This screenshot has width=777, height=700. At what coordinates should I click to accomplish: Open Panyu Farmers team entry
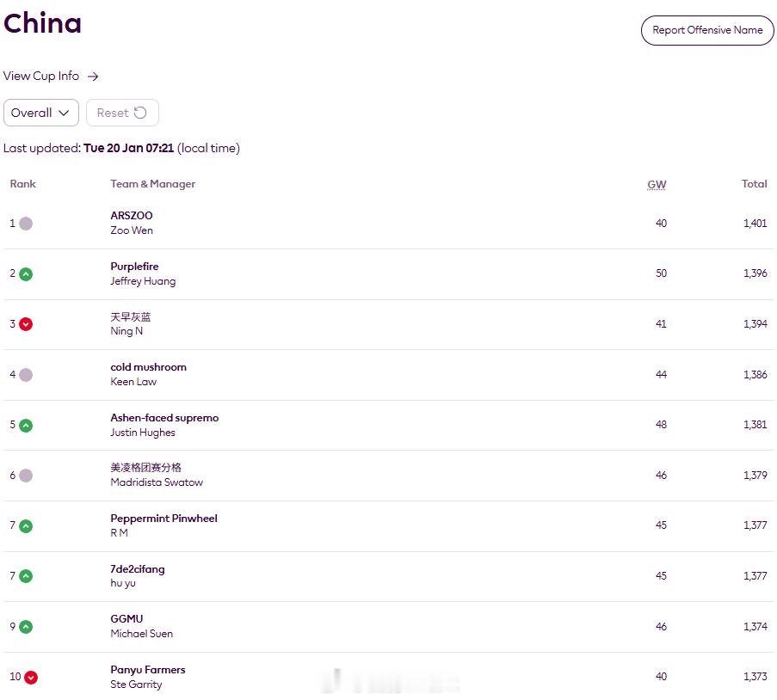[x=147, y=670]
